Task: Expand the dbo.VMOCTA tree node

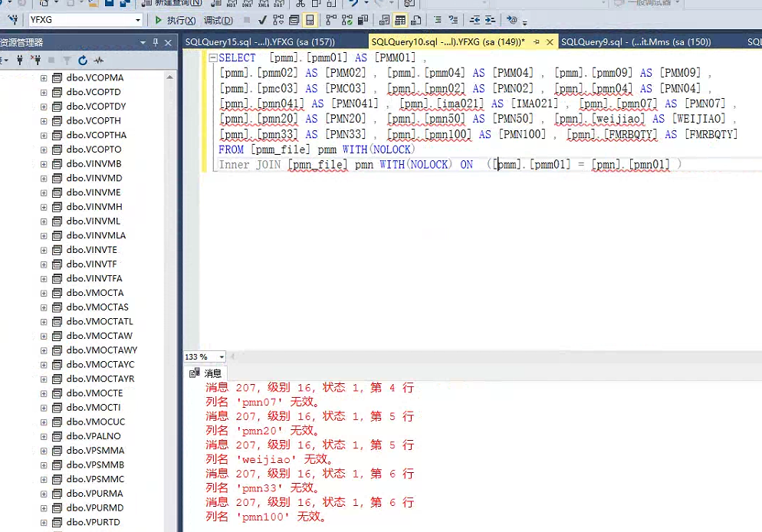Action: [44, 293]
